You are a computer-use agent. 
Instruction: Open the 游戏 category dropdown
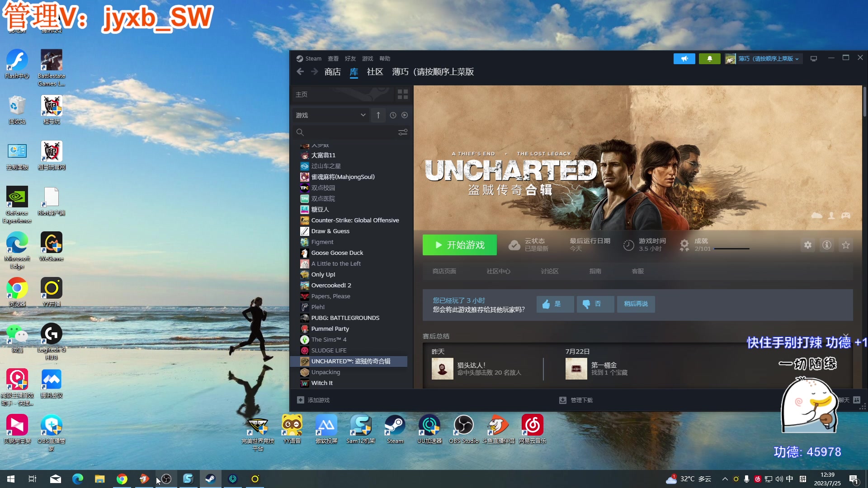[330, 115]
